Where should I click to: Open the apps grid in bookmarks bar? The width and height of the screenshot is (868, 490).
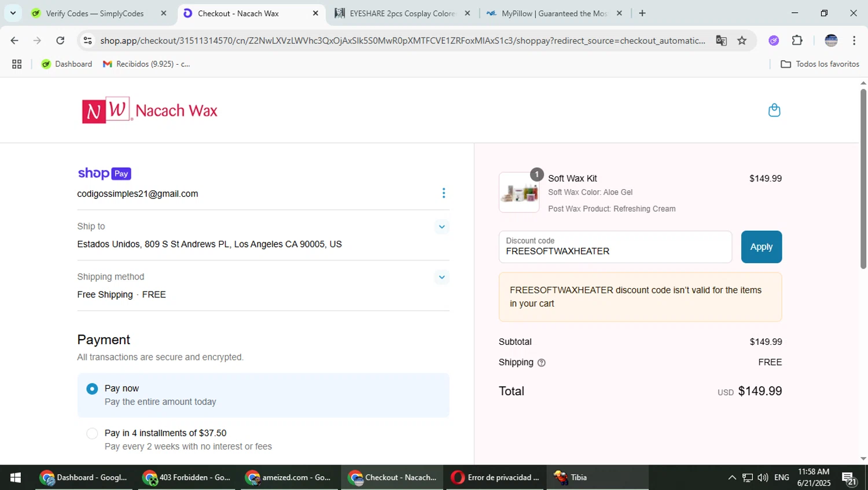17,64
